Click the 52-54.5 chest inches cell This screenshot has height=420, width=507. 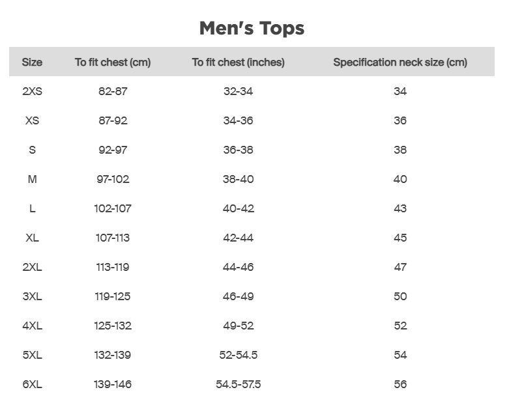click(x=238, y=355)
